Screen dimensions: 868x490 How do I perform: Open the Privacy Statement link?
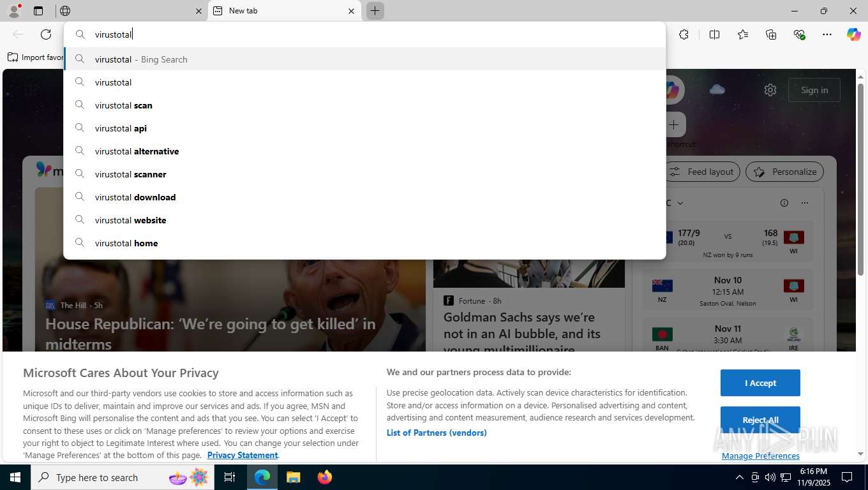(243, 455)
